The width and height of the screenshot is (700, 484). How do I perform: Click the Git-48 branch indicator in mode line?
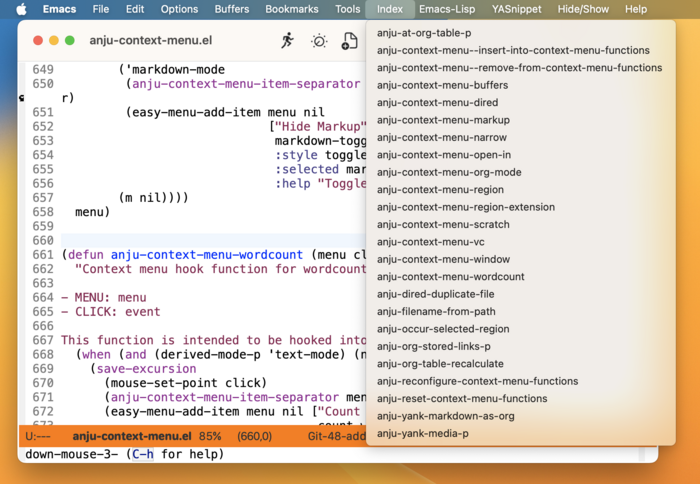point(337,436)
